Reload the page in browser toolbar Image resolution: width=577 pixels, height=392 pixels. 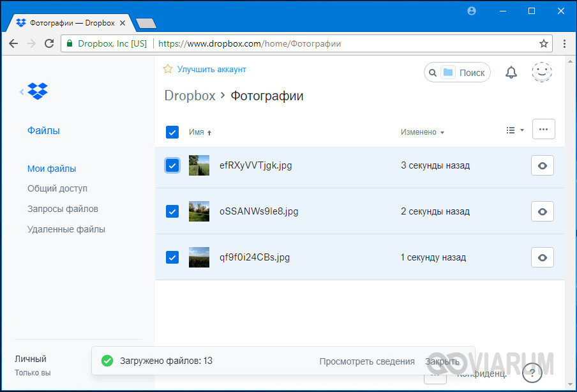point(49,43)
